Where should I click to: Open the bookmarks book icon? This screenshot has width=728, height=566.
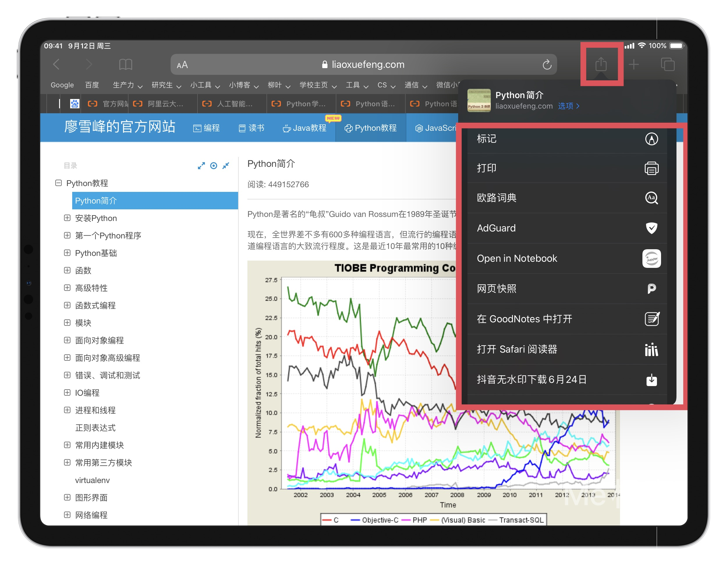[125, 64]
